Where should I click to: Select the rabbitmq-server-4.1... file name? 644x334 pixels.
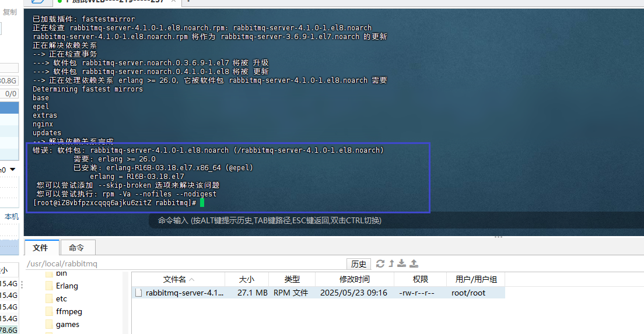184,293
